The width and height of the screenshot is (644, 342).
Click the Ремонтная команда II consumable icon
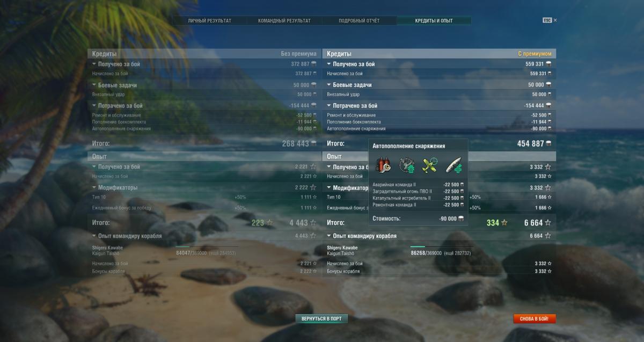tap(453, 165)
